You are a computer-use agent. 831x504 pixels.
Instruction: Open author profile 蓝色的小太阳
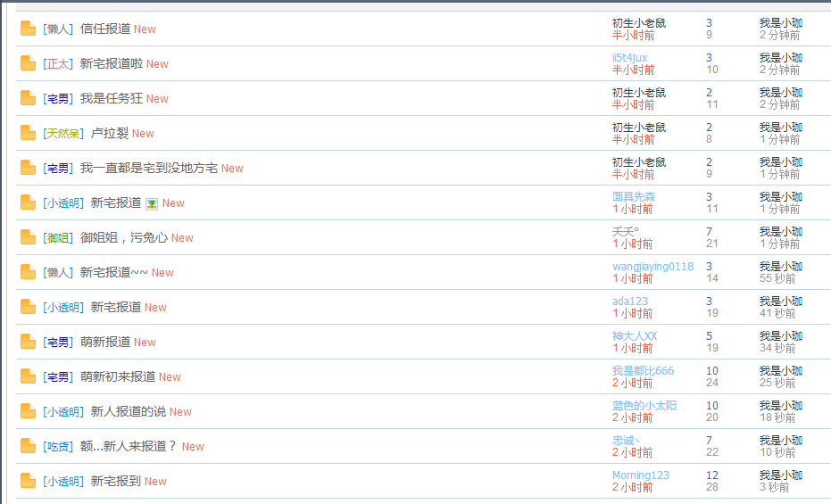point(644,406)
